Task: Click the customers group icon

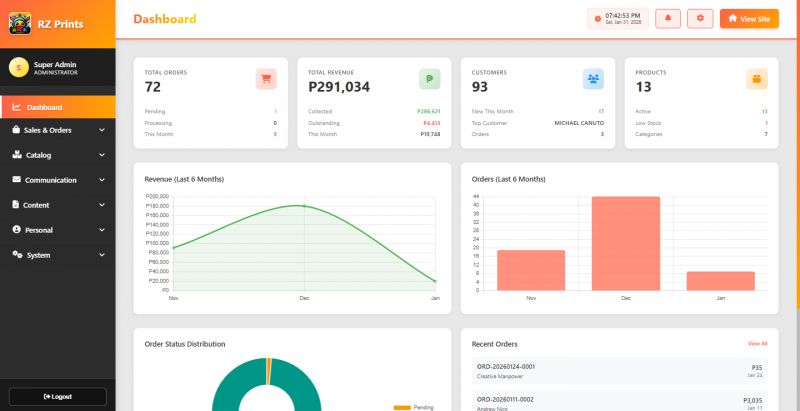Action: (593, 79)
